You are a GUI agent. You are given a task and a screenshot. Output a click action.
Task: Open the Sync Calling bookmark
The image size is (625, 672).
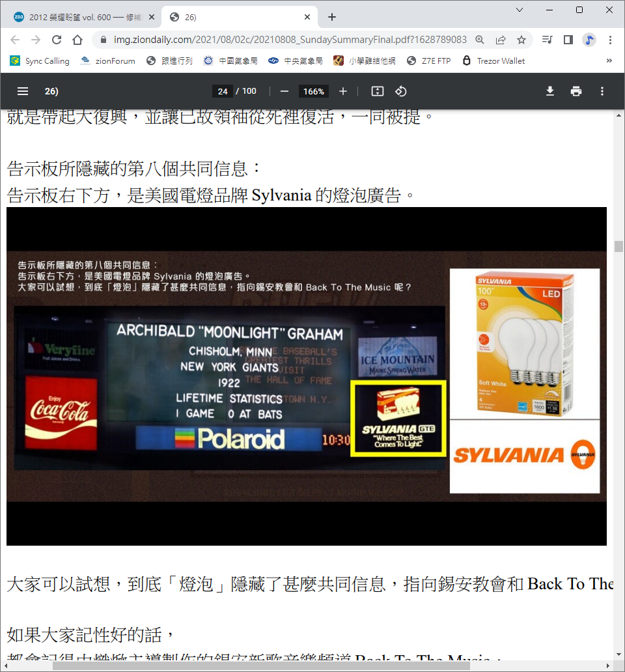[x=40, y=61]
